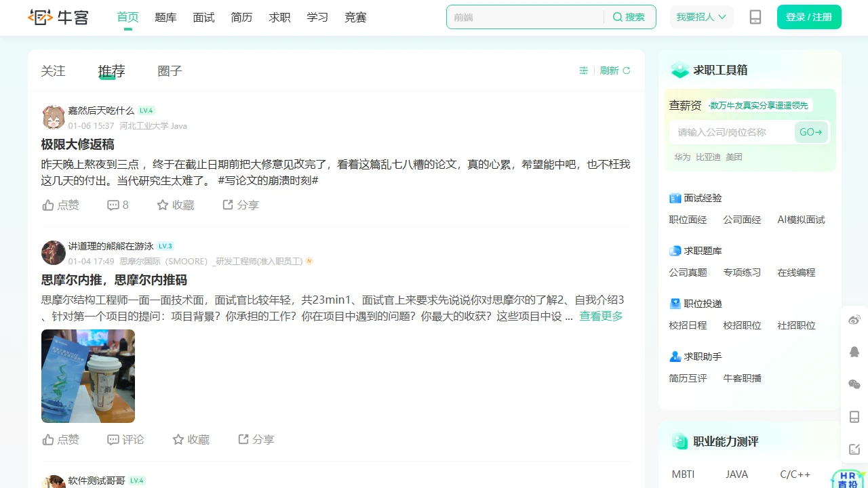Click the 登录/注册 button
The width and height of the screenshot is (868, 488).
click(809, 17)
